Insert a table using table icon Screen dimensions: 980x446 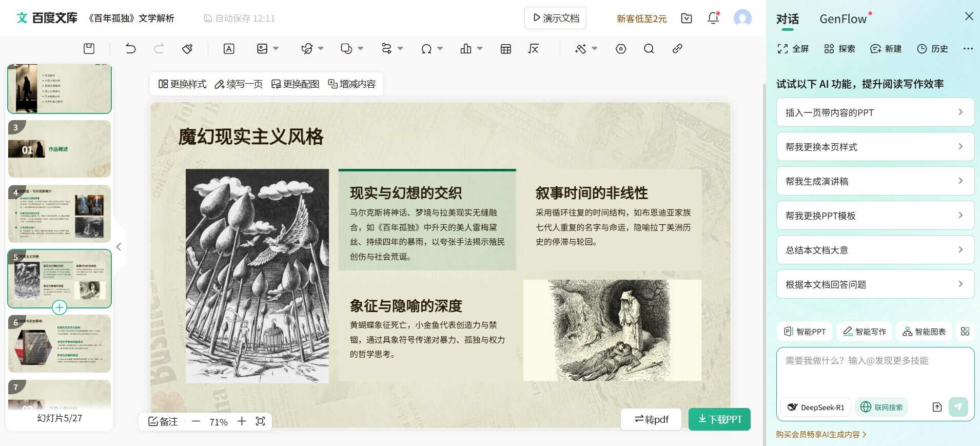point(506,49)
